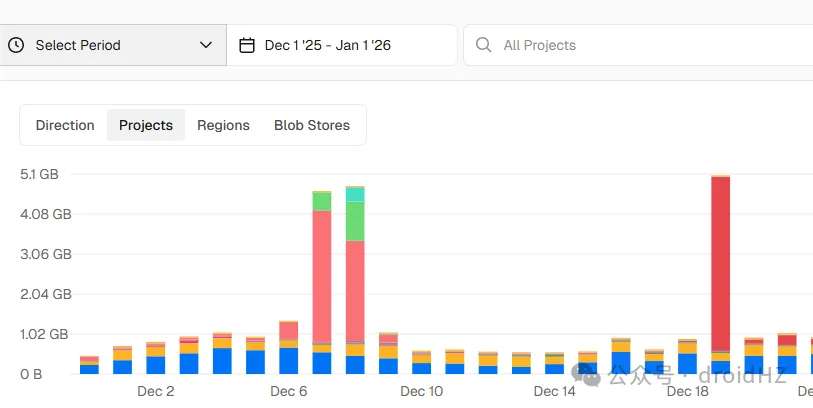This screenshot has width=813, height=408.
Task: Click the clock icon in Select Period
Action: [x=16, y=45]
